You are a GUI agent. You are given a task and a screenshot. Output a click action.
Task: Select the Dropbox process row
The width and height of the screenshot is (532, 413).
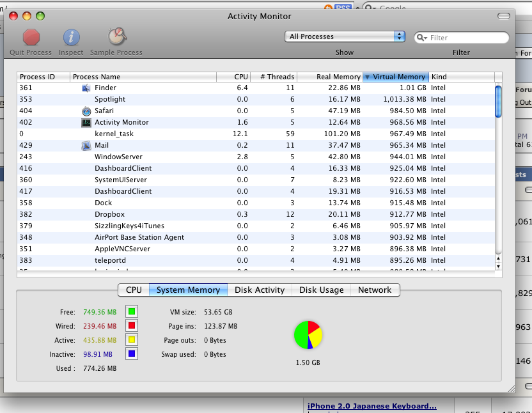pyautogui.click(x=256, y=215)
